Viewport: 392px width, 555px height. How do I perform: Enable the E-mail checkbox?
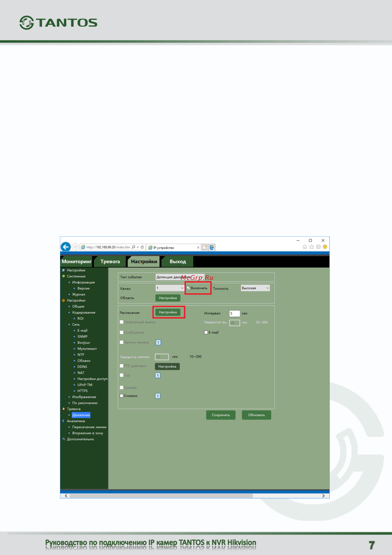point(206,332)
